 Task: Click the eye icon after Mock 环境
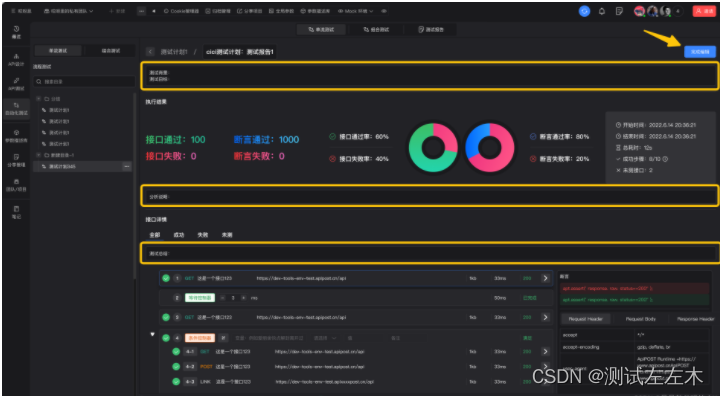(x=384, y=11)
